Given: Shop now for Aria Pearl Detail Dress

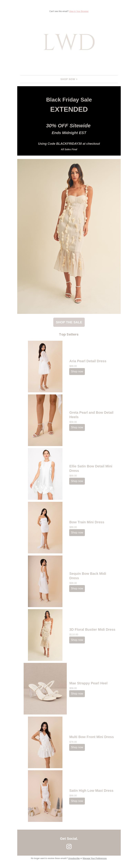Looking at the screenshot, I should pos(77,371).
